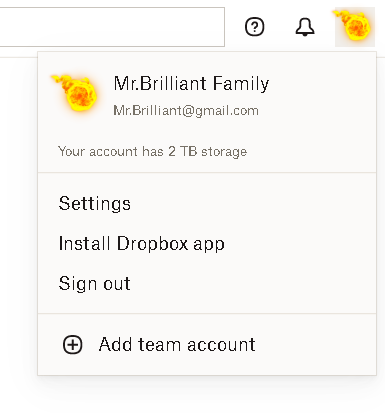The image size is (385, 413).
Task: Show notifications via the bell icon
Action: 305,27
